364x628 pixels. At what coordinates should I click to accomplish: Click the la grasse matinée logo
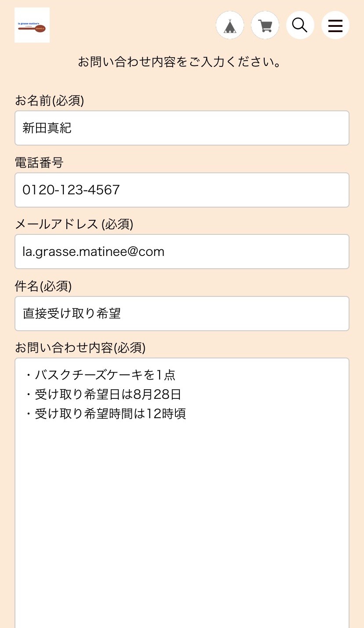(x=32, y=25)
